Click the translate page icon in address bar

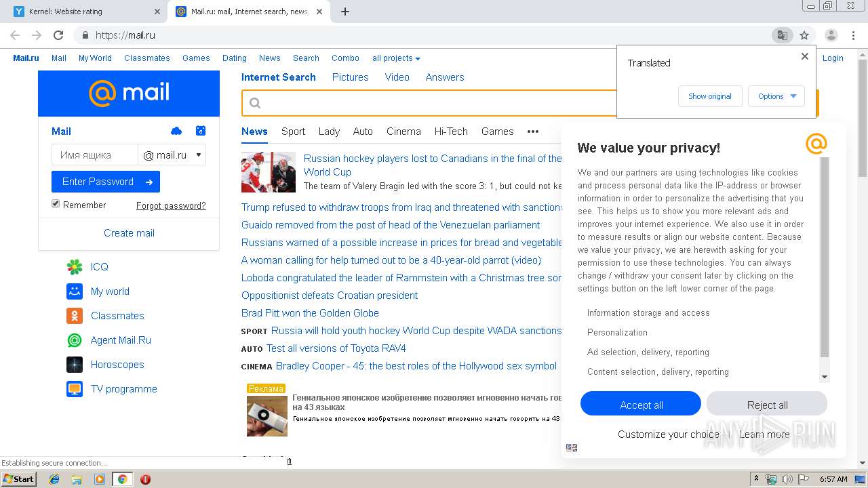(782, 35)
